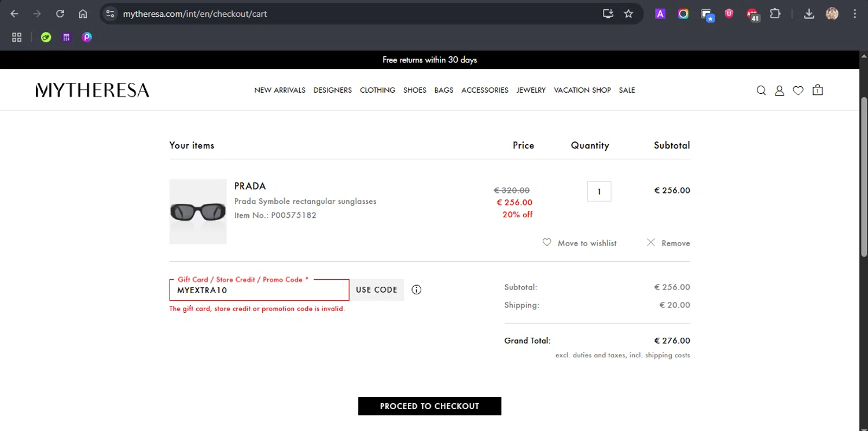The height and width of the screenshot is (431, 868).
Task: Open the purple P bookmark icon
Action: (x=87, y=37)
